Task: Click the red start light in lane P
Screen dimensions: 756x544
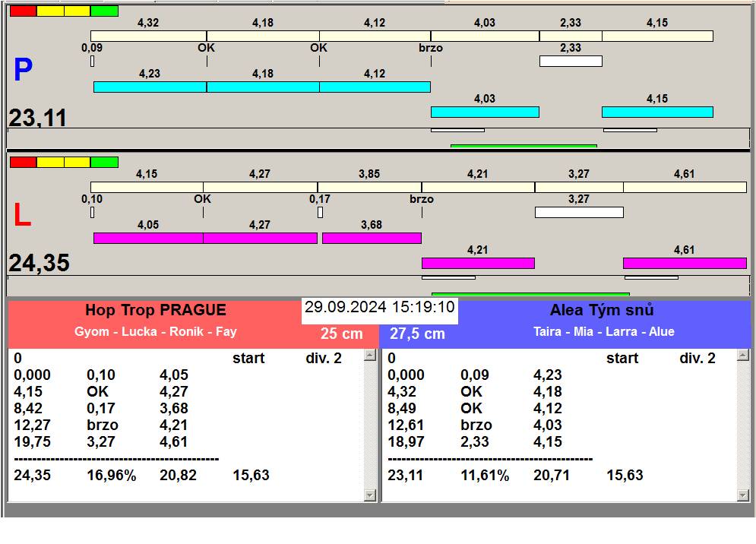Action: [x=23, y=11]
